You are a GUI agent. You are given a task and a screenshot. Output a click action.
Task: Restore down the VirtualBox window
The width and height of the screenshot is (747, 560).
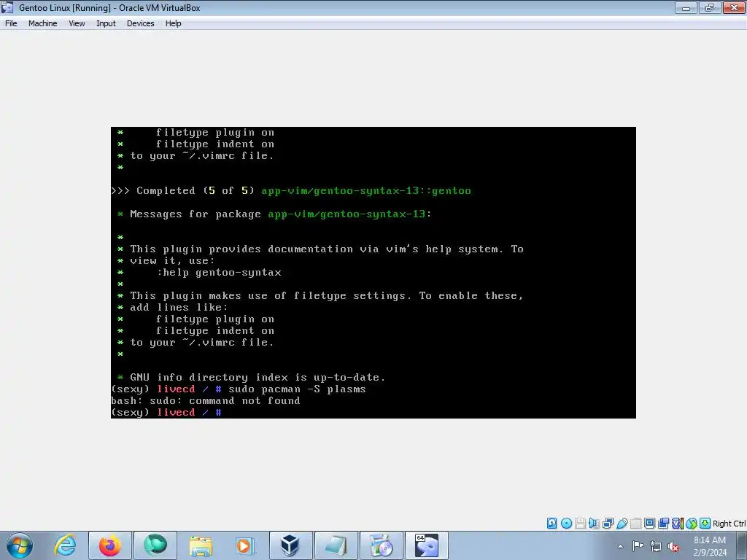(x=710, y=7)
